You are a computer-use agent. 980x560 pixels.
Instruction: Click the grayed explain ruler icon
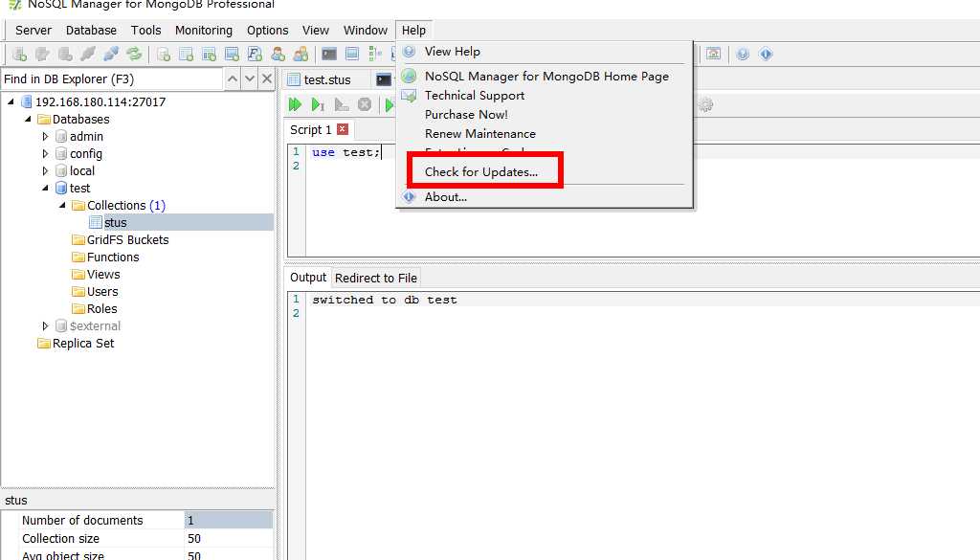click(x=342, y=105)
